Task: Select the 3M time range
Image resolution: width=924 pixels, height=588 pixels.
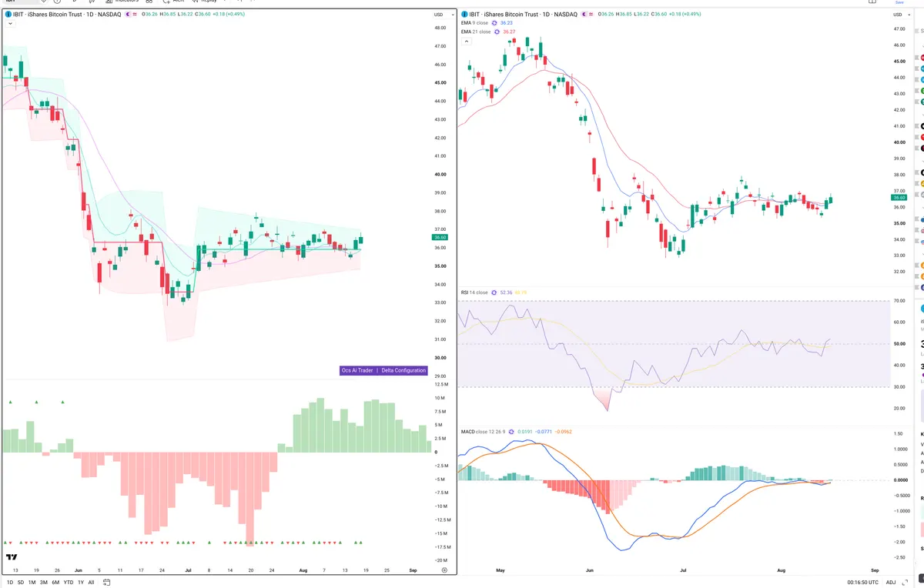Action: click(x=44, y=583)
